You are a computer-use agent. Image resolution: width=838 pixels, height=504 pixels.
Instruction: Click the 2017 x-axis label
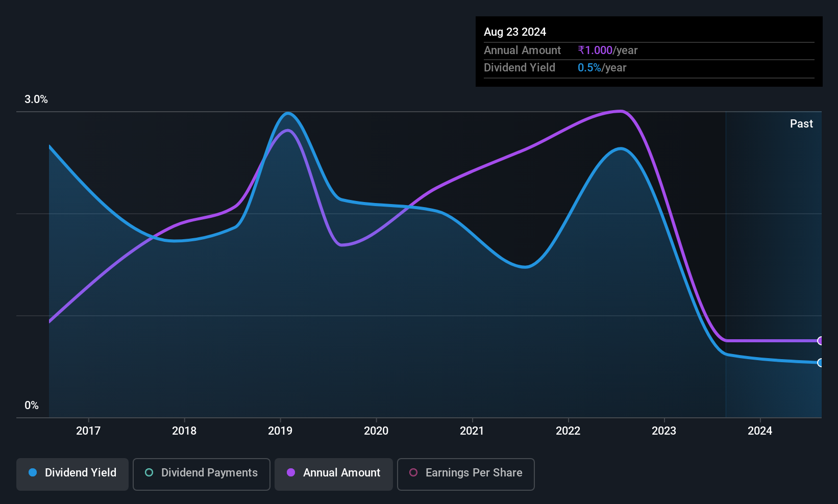88,431
